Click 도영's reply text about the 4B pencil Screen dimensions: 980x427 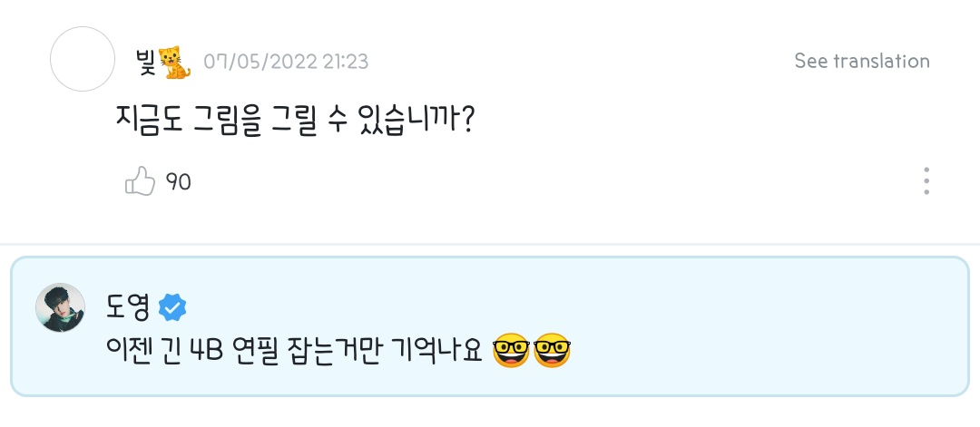tap(294, 352)
